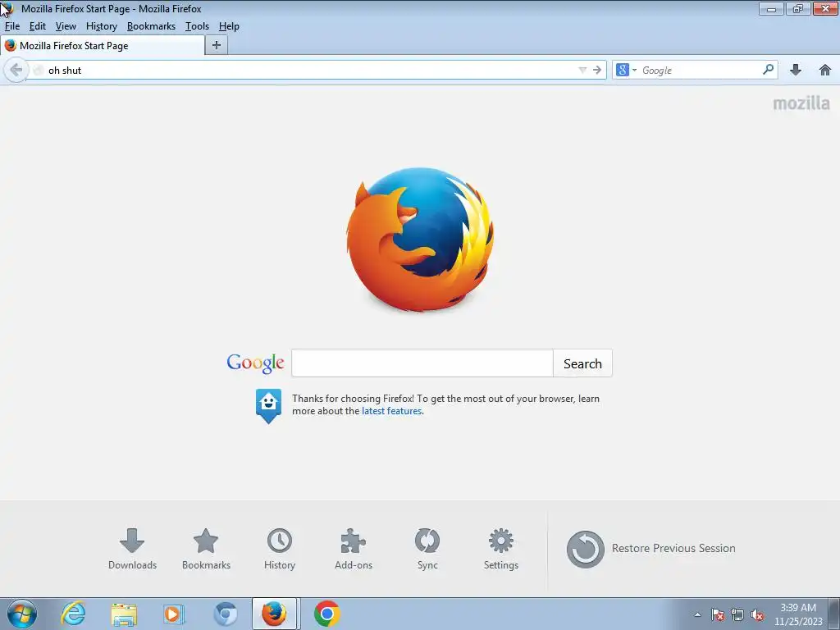This screenshot has width=840, height=630.
Task: Click the network status tray icon
Action: click(x=737, y=615)
